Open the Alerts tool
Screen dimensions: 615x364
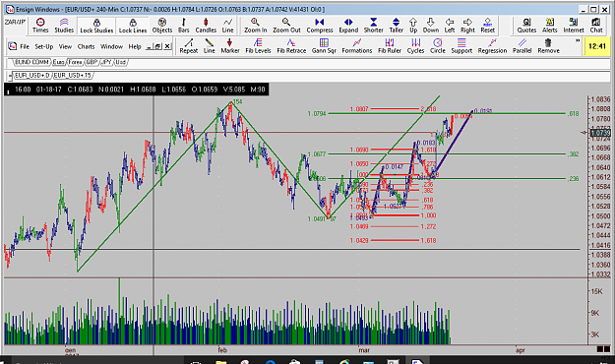[x=550, y=26]
